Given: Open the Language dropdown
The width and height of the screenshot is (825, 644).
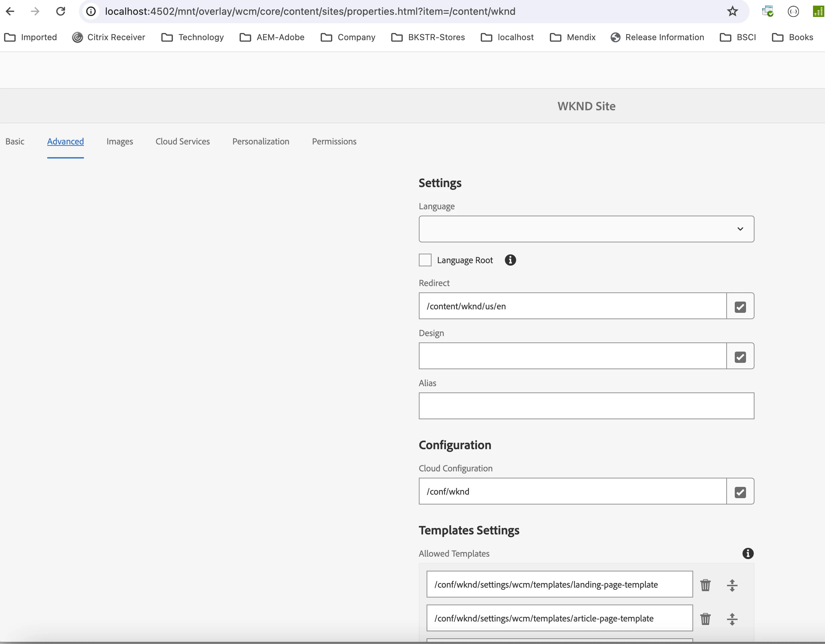Looking at the screenshot, I should pos(586,229).
